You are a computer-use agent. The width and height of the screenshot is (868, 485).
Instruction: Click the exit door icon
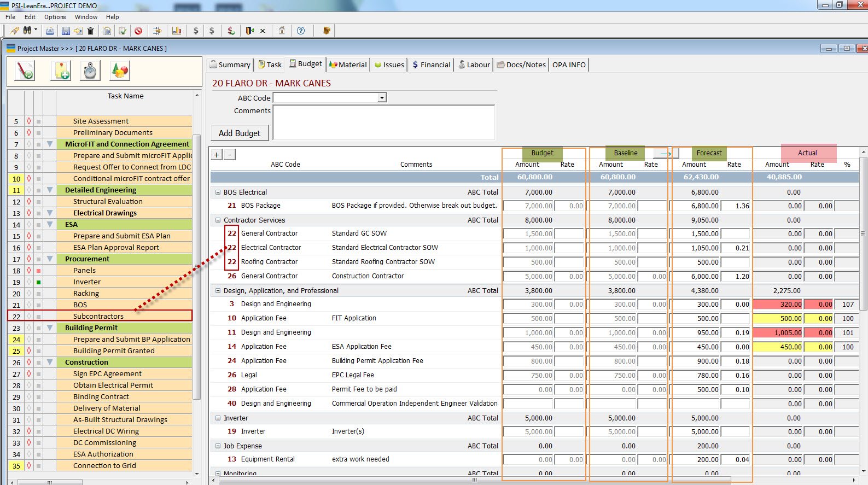click(250, 31)
